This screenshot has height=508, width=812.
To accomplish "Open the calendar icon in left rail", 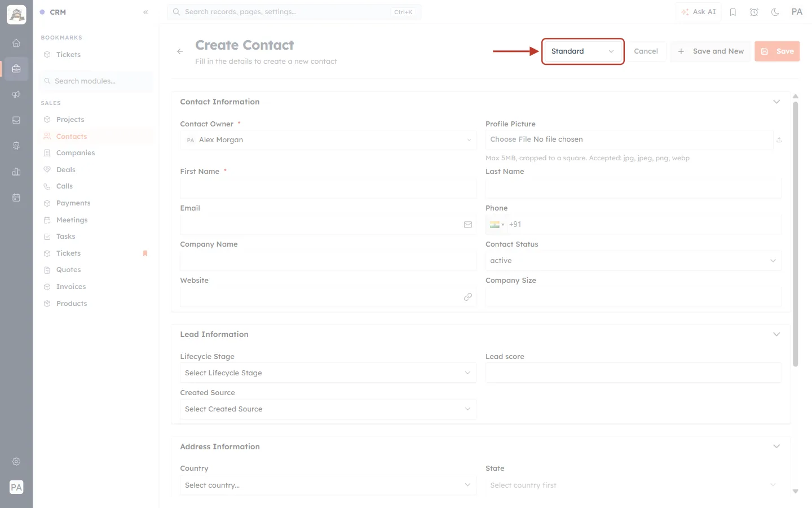I will tap(16, 198).
